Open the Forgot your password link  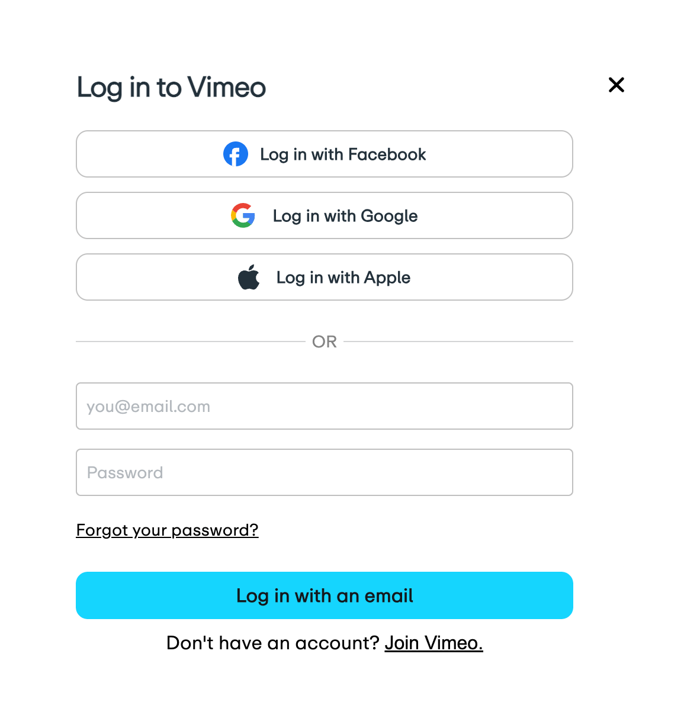pyautogui.click(x=167, y=530)
